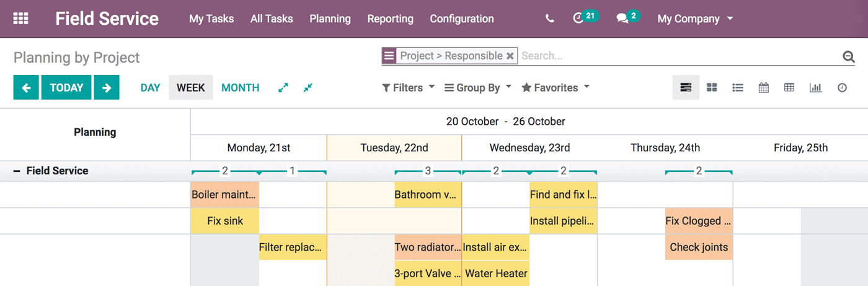
Task: Open graph chart view icon
Action: [x=815, y=87]
